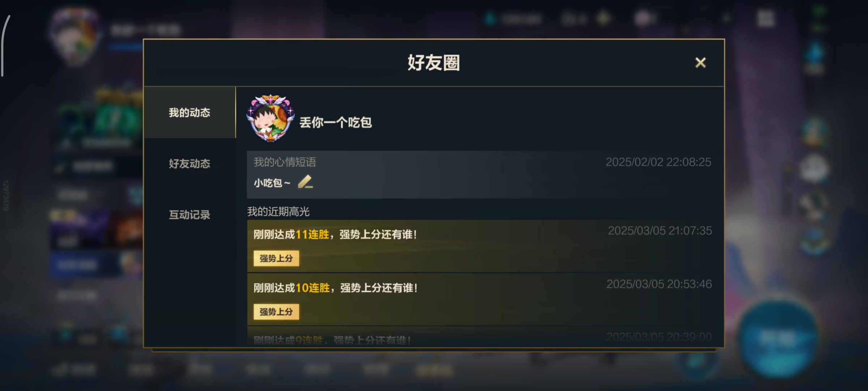Tap the white round icon on right sidebar
The height and width of the screenshot is (391, 868).
click(x=814, y=168)
